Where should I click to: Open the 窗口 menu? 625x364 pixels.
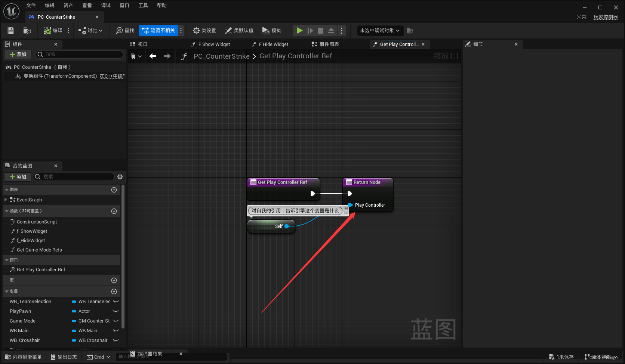(x=124, y=5)
